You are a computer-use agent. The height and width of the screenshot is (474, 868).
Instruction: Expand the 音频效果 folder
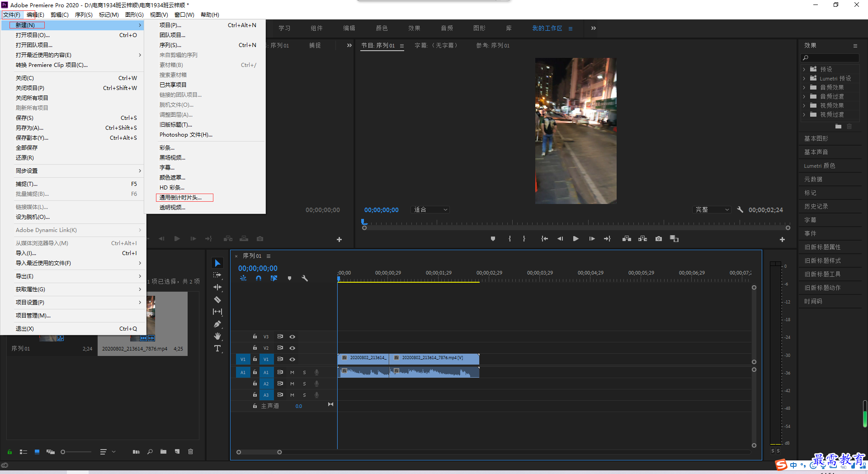point(804,87)
